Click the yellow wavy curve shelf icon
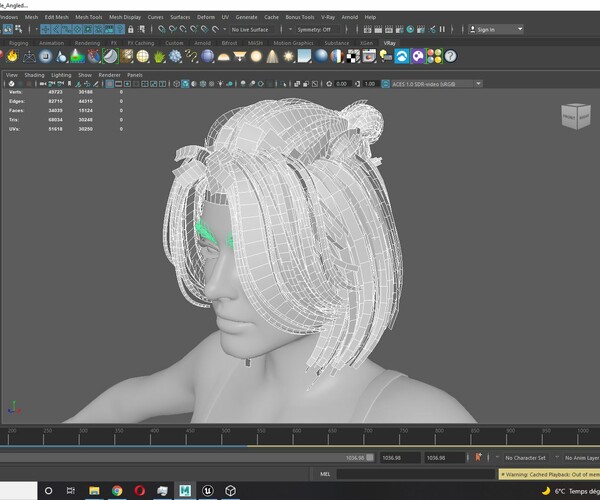Image resolution: width=600 pixels, height=500 pixels. [x=191, y=57]
